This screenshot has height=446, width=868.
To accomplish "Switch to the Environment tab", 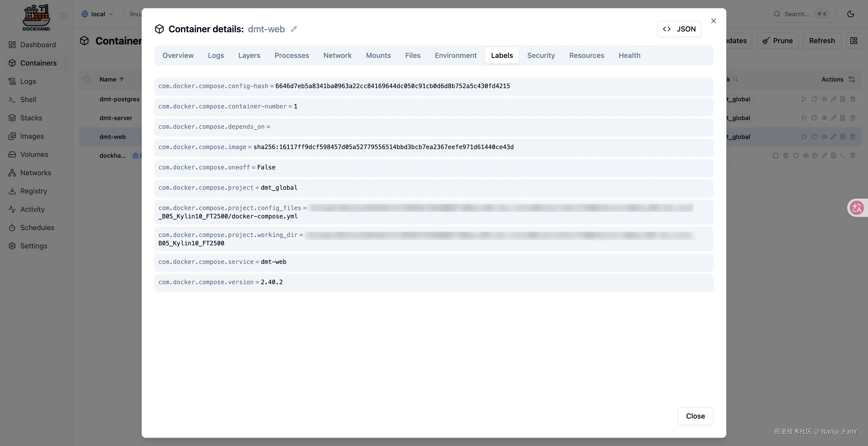I will (455, 55).
